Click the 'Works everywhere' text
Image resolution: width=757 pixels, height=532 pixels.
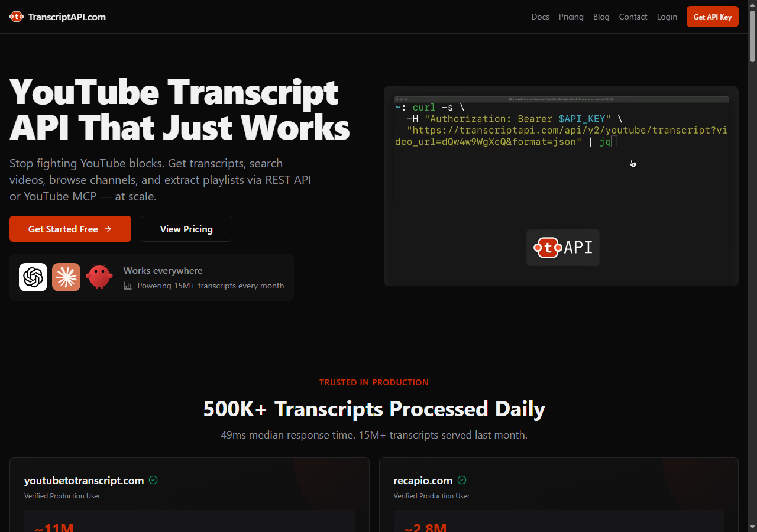(163, 270)
